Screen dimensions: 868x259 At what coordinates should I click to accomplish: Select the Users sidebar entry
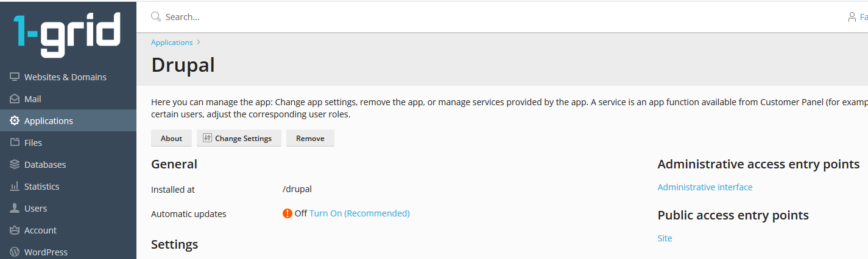35,209
